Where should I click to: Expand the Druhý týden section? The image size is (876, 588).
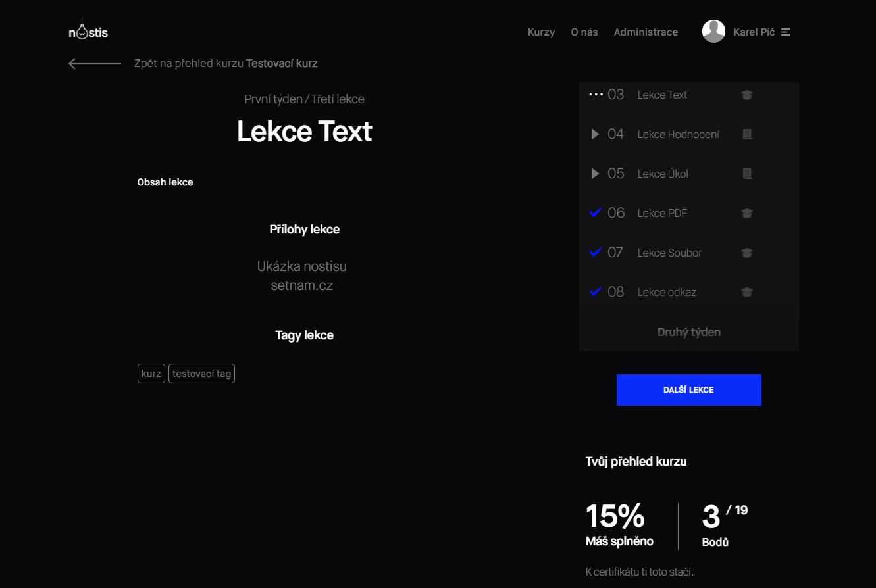(x=688, y=332)
